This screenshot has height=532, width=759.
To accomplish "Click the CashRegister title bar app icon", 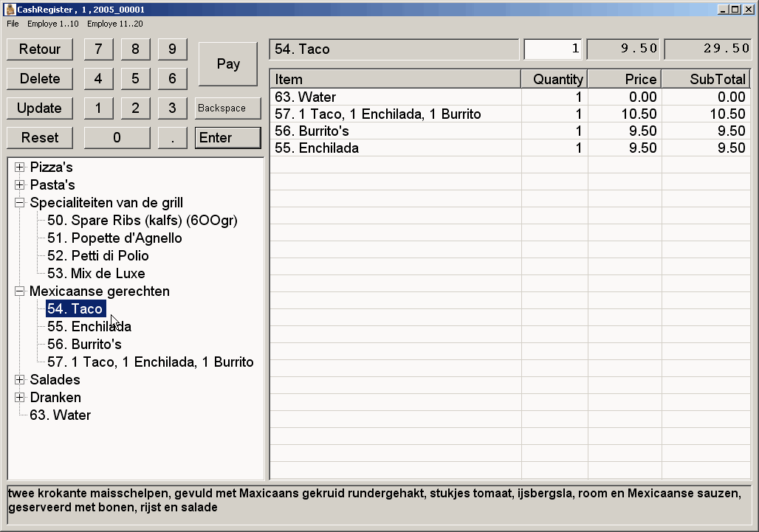I will tap(10, 9).
